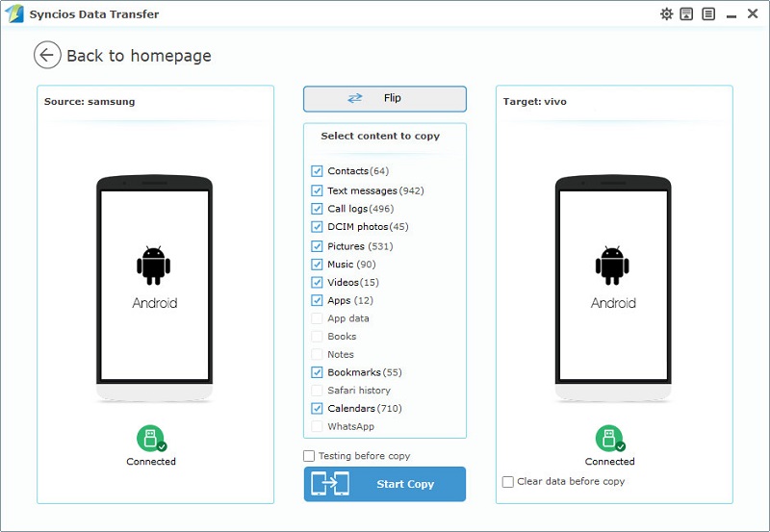Uncheck the Bookmarks checkbox

(317, 372)
